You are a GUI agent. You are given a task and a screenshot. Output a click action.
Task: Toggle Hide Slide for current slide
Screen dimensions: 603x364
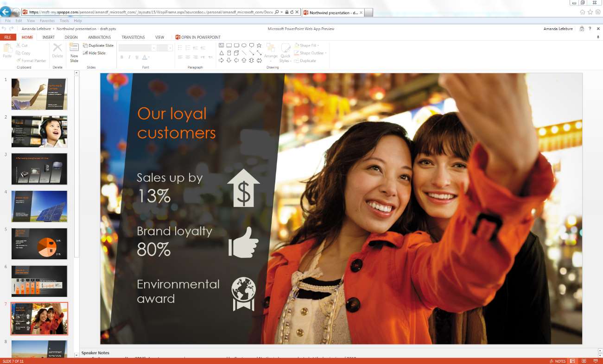[94, 53]
